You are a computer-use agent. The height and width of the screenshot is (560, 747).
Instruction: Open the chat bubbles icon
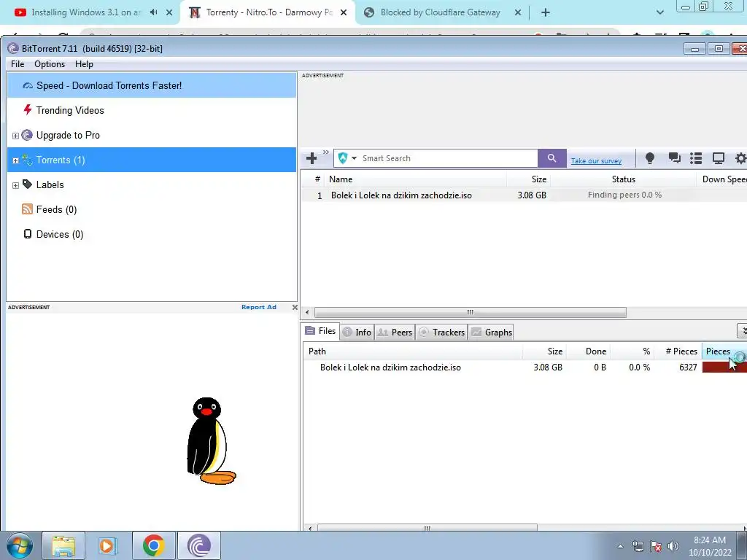click(x=674, y=158)
